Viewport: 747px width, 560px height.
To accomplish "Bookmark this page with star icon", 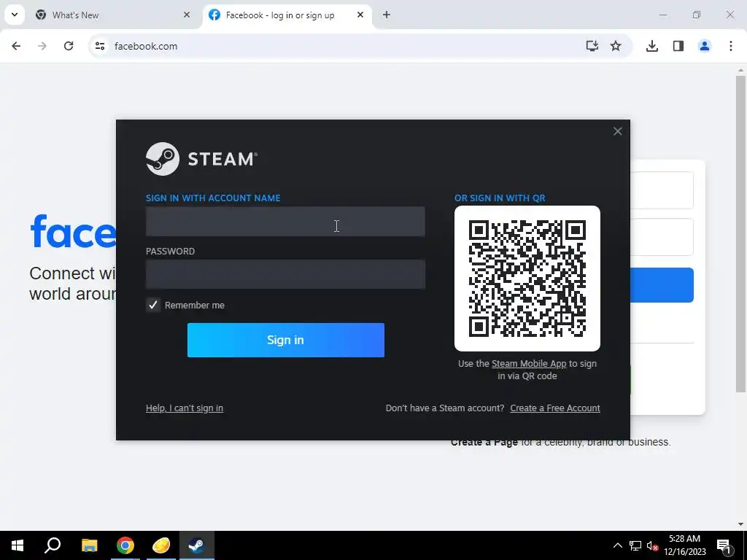I will coord(616,46).
